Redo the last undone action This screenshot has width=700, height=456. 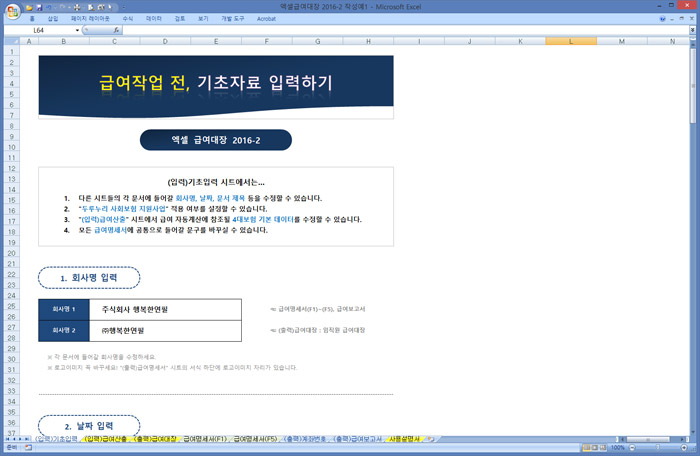tap(63, 7)
